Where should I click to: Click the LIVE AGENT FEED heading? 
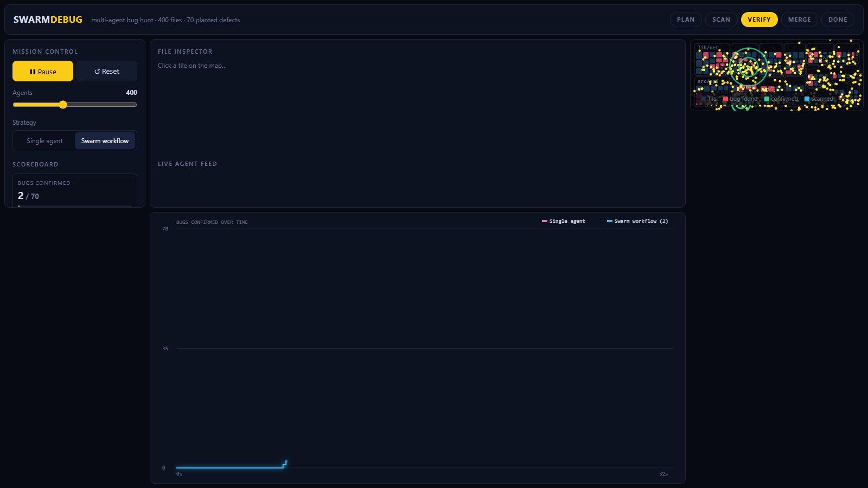pos(187,164)
